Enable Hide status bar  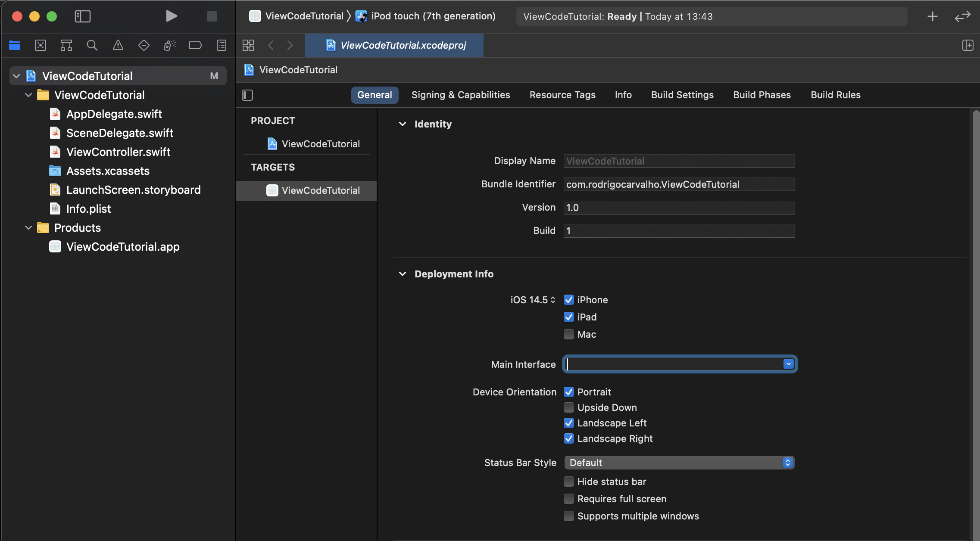(x=569, y=482)
